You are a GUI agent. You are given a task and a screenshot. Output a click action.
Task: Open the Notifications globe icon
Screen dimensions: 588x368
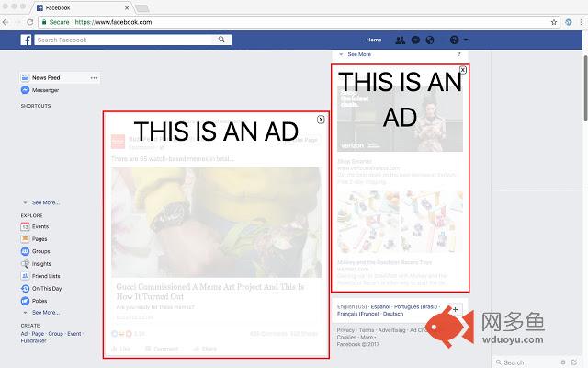[430, 40]
